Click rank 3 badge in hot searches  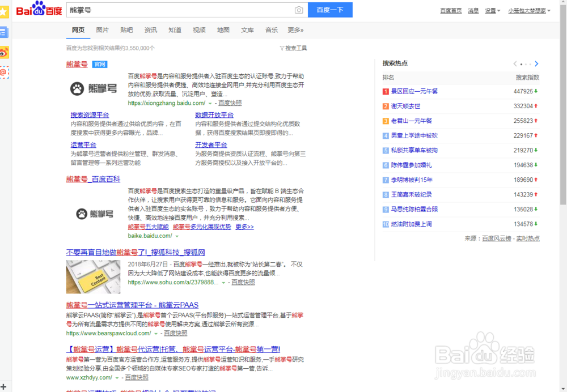coord(386,121)
